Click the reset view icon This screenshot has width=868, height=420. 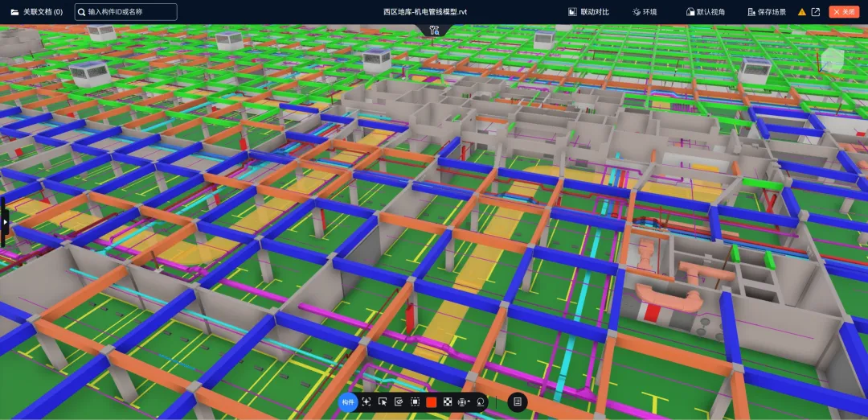481,401
